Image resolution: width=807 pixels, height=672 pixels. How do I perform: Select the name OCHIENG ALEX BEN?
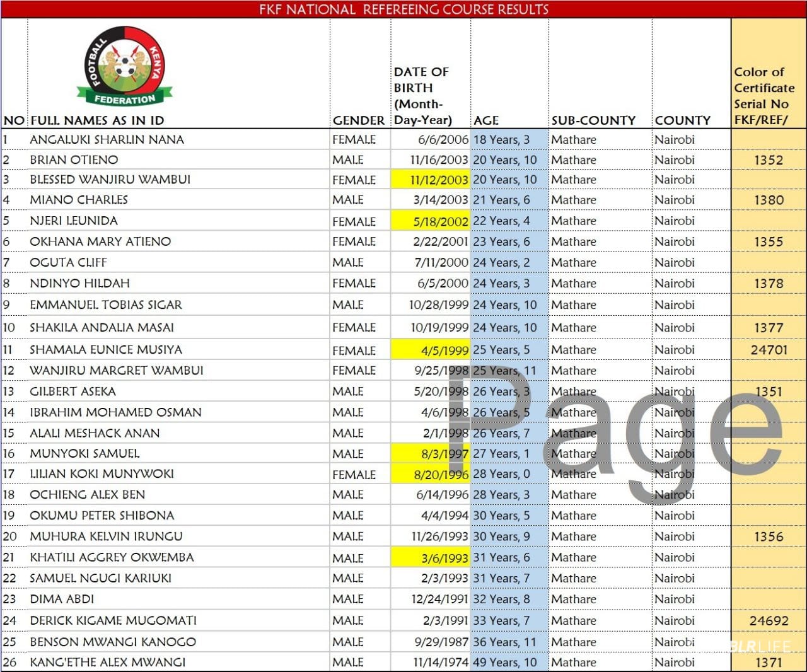click(x=88, y=495)
